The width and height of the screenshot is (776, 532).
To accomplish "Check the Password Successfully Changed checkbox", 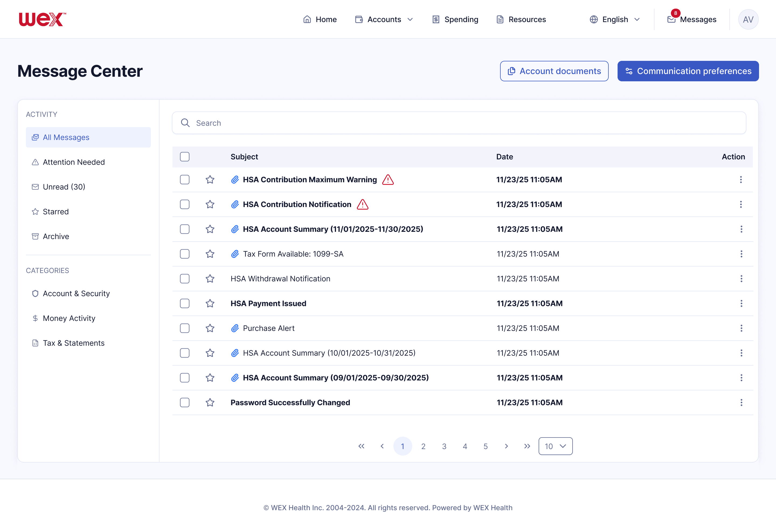I will (185, 403).
